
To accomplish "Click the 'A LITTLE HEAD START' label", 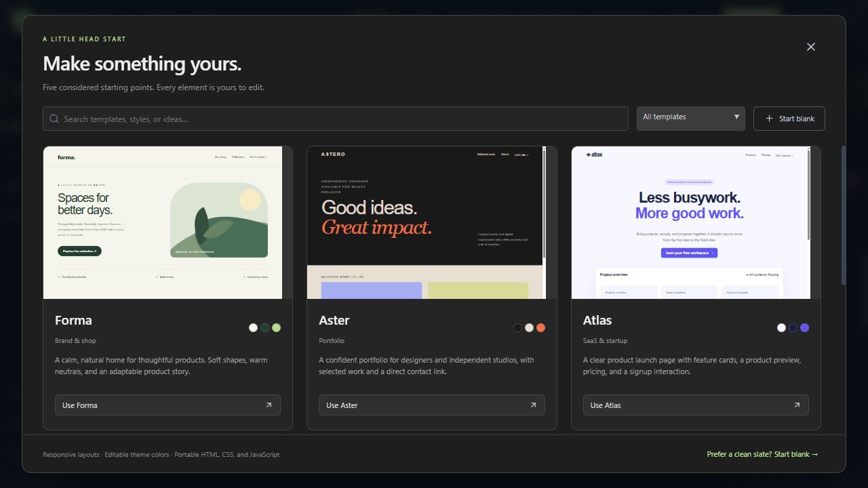I will [84, 39].
